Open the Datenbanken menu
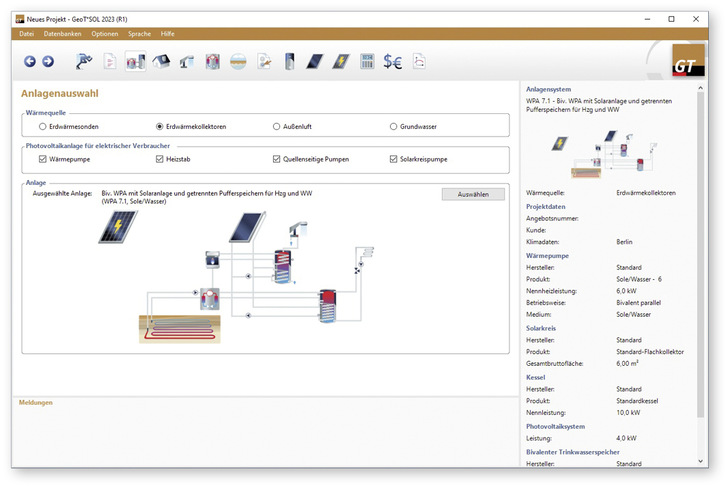 [x=63, y=34]
